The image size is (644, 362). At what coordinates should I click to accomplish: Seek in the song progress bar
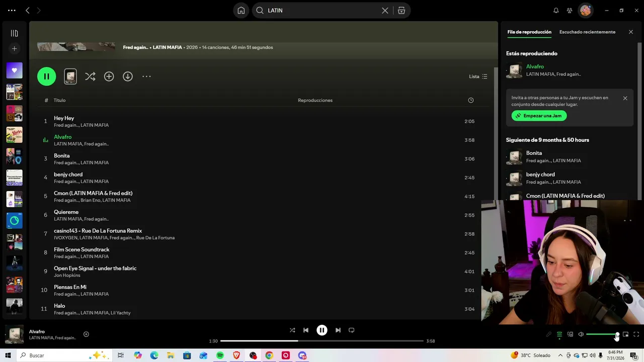322,341
